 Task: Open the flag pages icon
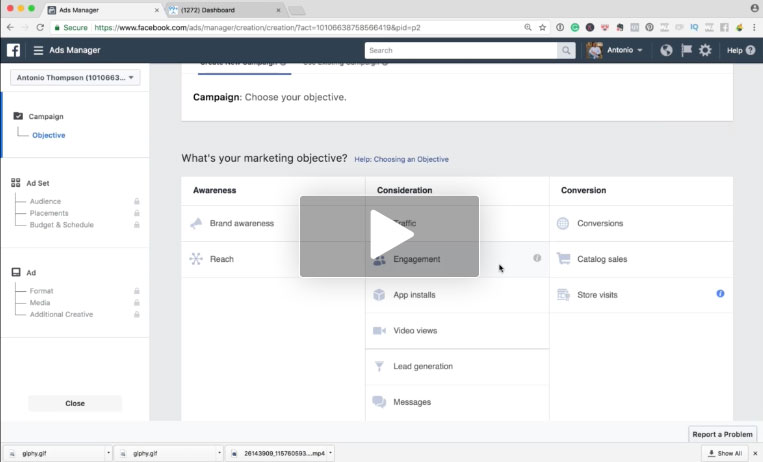(x=687, y=50)
